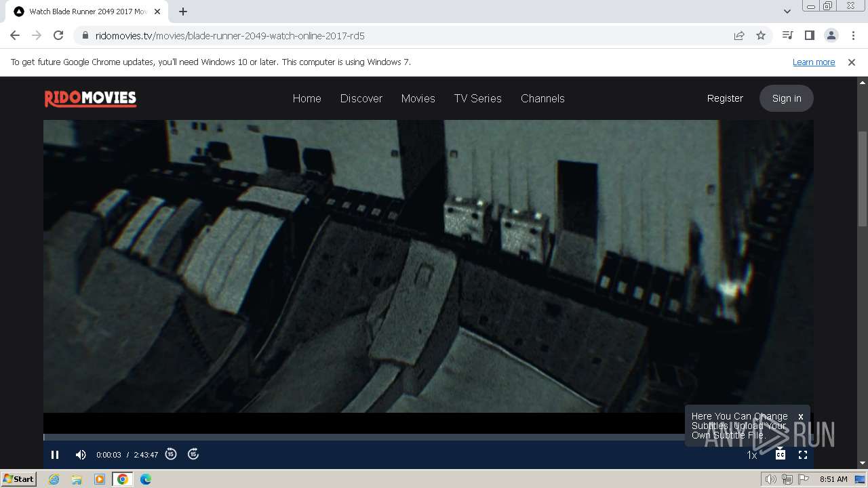The height and width of the screenshot is (488, 868).
Task: Open the media controls icon
Action: tap(787, 35)
